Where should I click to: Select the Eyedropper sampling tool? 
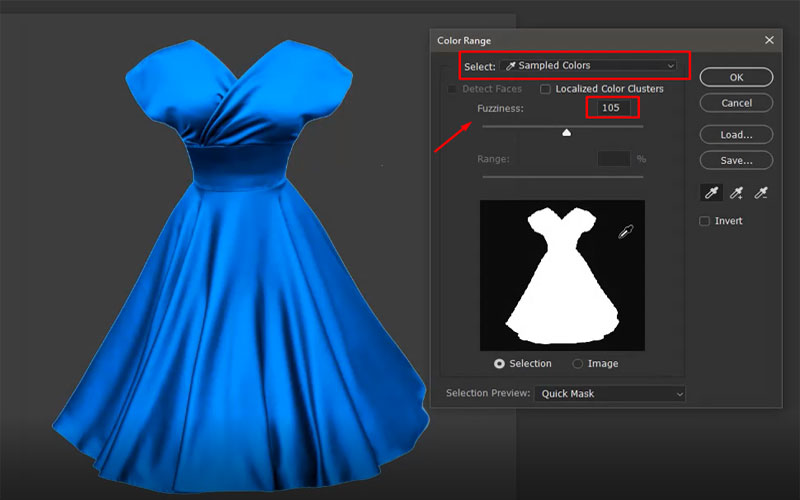pyautogui.click(x=712, y=193)
